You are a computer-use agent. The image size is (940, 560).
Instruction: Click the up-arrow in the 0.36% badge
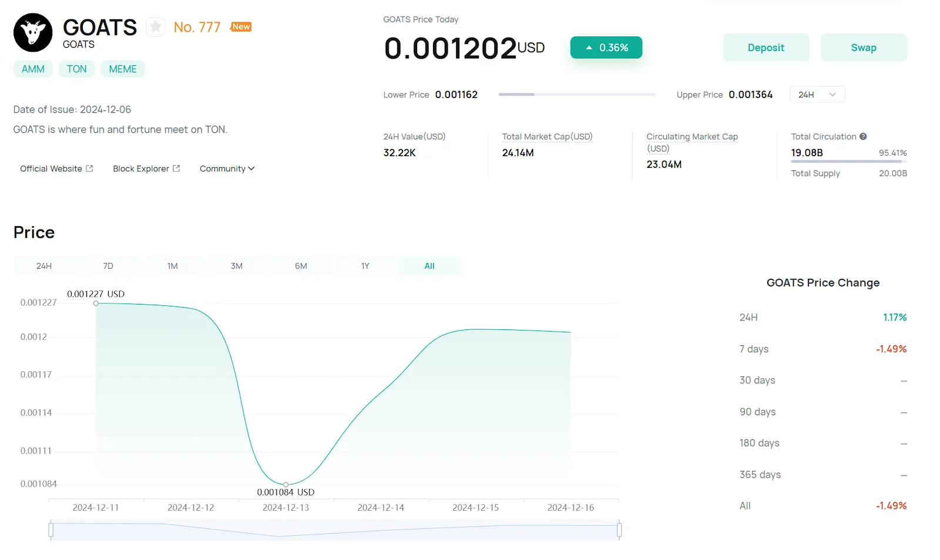coord(589,48)
